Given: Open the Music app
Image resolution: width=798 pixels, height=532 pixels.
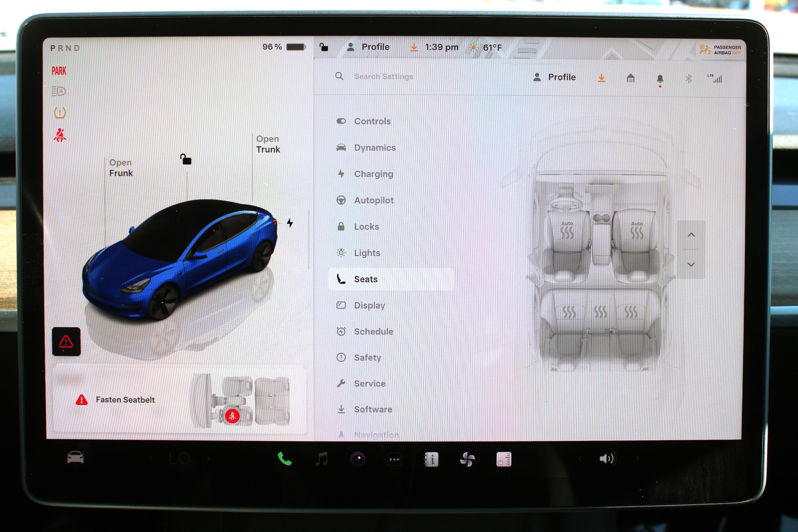Looking at the screenshot, I should 321,459.
